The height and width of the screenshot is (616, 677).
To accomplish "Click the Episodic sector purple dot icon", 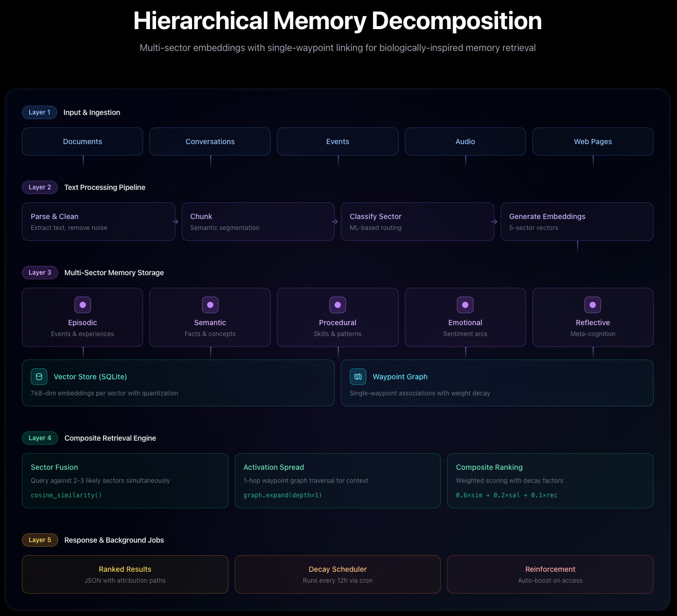I will (83, 305).
